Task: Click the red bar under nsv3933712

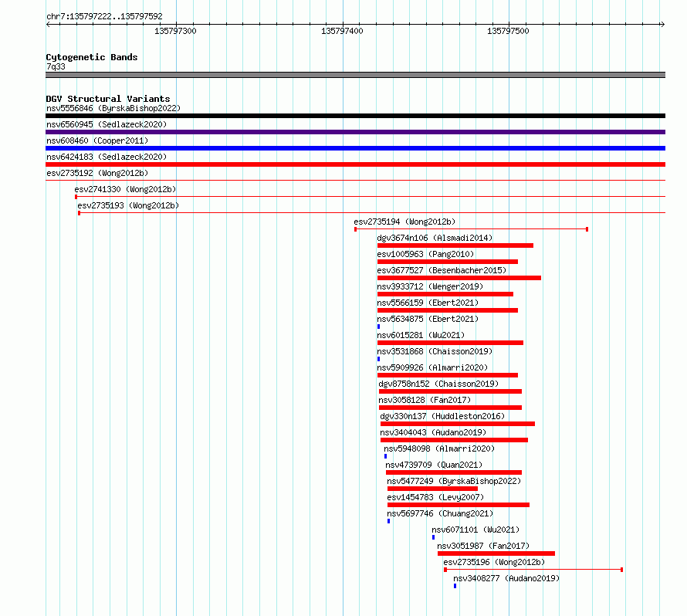Action: 445,294
